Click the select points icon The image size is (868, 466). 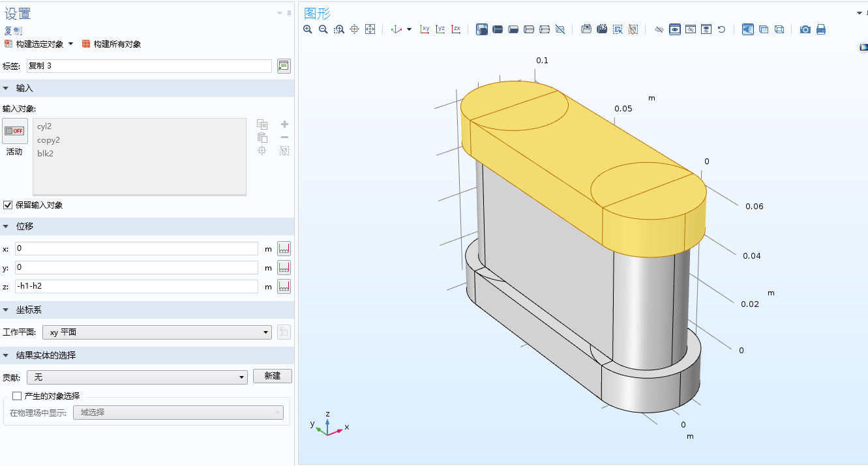click(545, 29)
